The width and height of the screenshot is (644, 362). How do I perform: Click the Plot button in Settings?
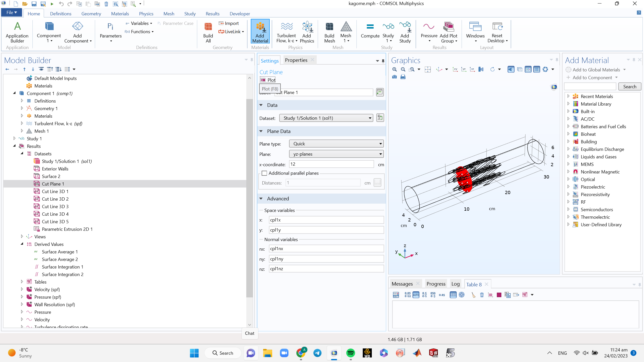coord(268,80)
